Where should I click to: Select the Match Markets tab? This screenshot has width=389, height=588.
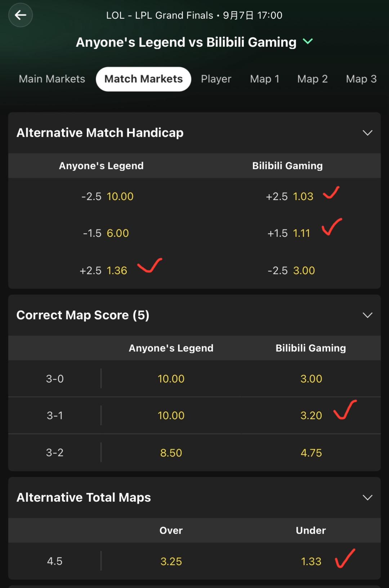[143, 79]
